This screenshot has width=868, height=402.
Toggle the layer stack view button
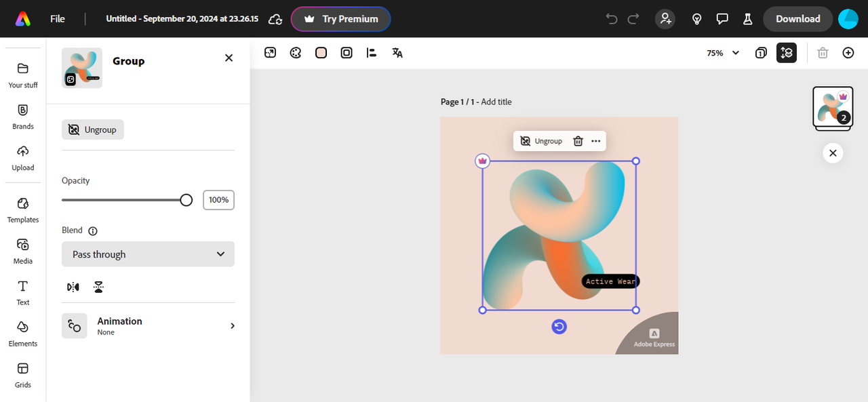click(x=787, y=53)
